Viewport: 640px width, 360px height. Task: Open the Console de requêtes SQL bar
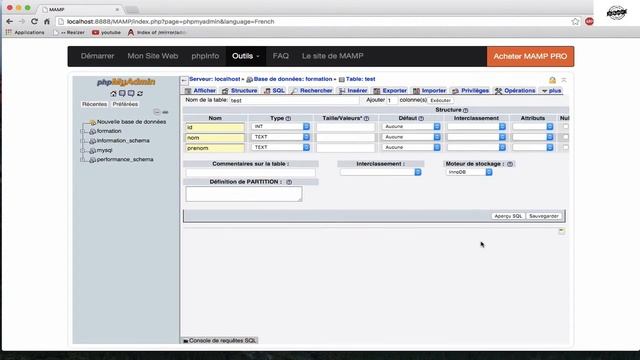[x=220, y=340]
